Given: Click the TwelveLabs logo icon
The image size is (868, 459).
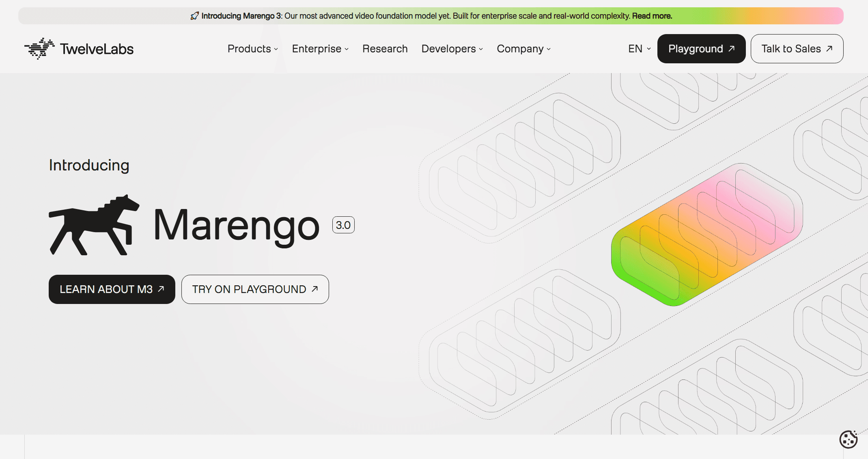Looking at the screenshot, I should pos(39,49).
